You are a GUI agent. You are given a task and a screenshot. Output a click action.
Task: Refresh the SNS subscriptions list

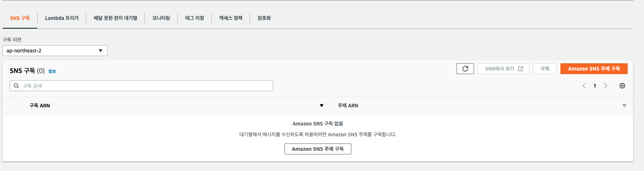click(x=465, y=69)
